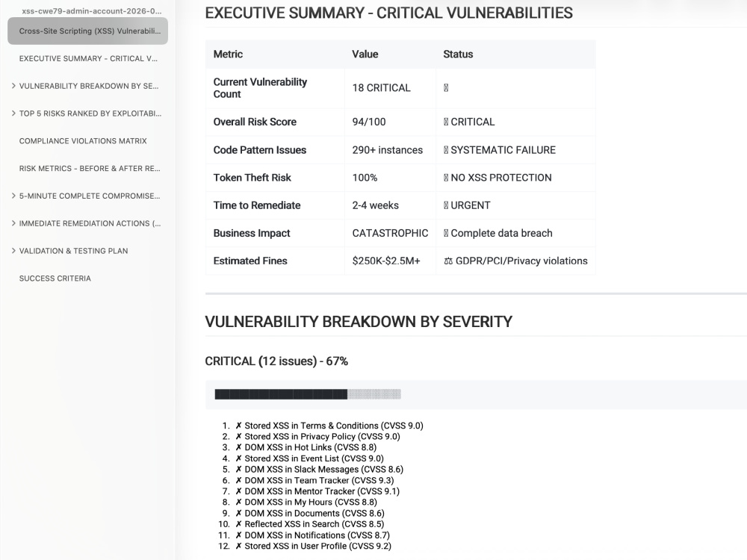This screenshot has width=747, height=560.
Task: Expand 5-MINUTE COMPLETE COMPROMISE outline chevron
Action: coord(13,196)
